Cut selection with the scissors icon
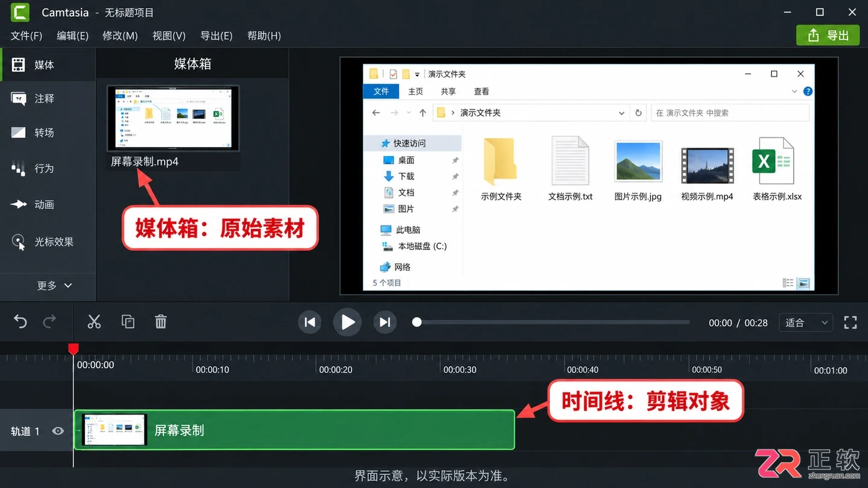This screenshot has width=868, height=488. [94, 322]
